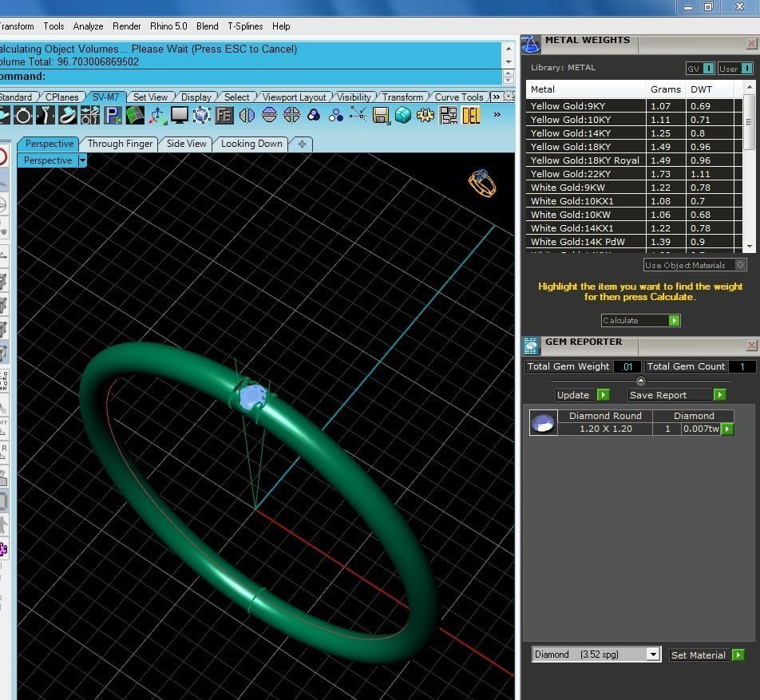Close the Metal Weights panel

coord(752,44)
